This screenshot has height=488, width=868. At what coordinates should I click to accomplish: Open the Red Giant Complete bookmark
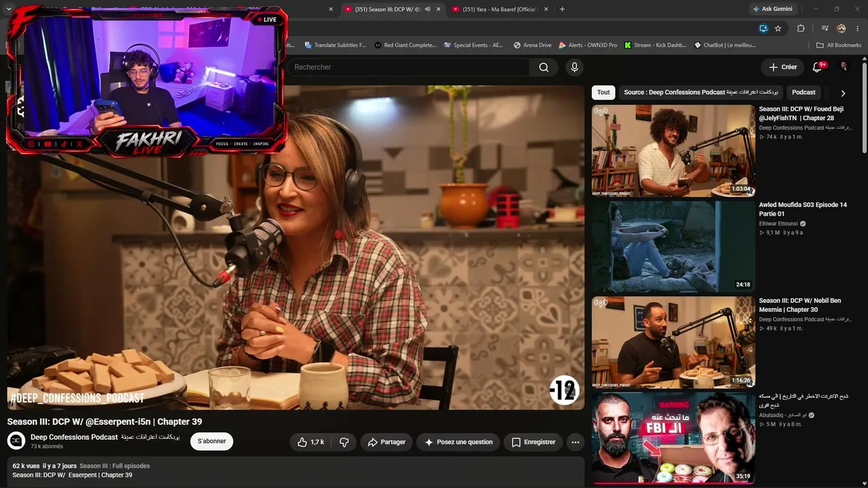405,45
